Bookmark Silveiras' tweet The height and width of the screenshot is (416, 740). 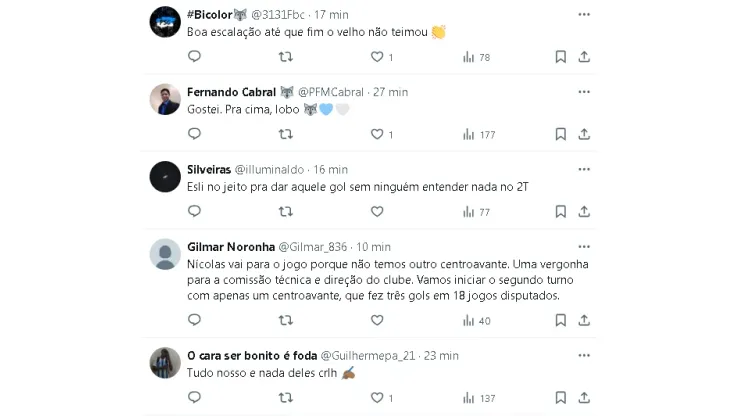[x=561, y=212]
